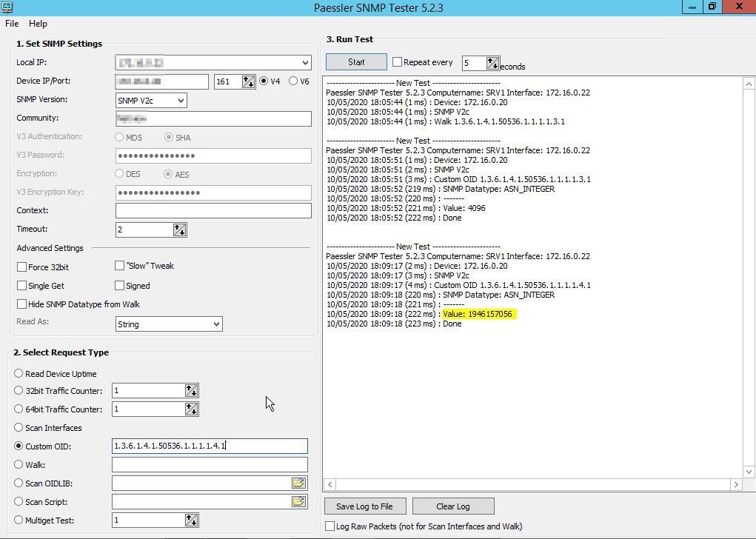Click the Repeat every seconds value field

point(474,63)
